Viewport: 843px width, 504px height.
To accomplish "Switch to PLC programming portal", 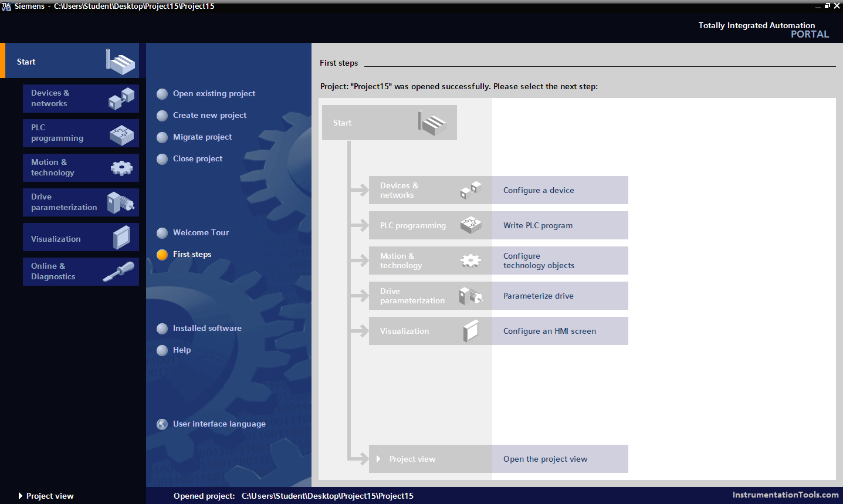I will pyautogui.click(x=81, y=133).
